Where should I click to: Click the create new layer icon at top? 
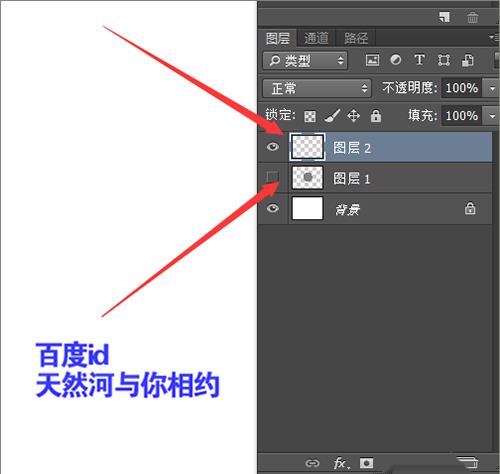[x=444, y=17]
